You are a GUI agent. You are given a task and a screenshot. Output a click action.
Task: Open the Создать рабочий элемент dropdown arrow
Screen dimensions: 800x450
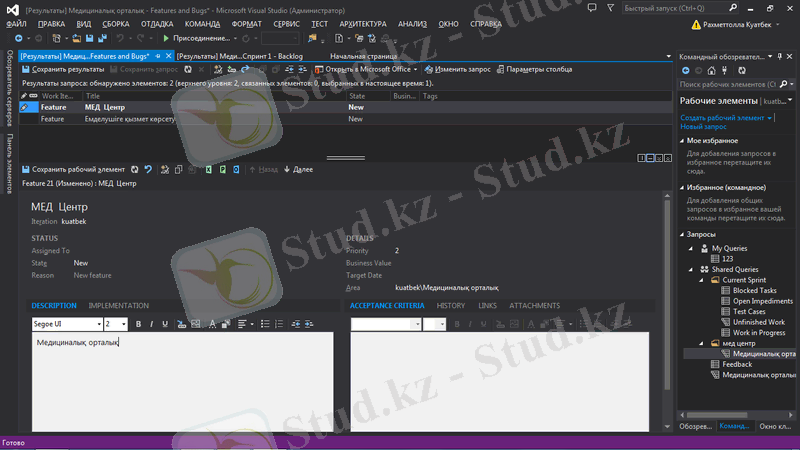[769, 118]
